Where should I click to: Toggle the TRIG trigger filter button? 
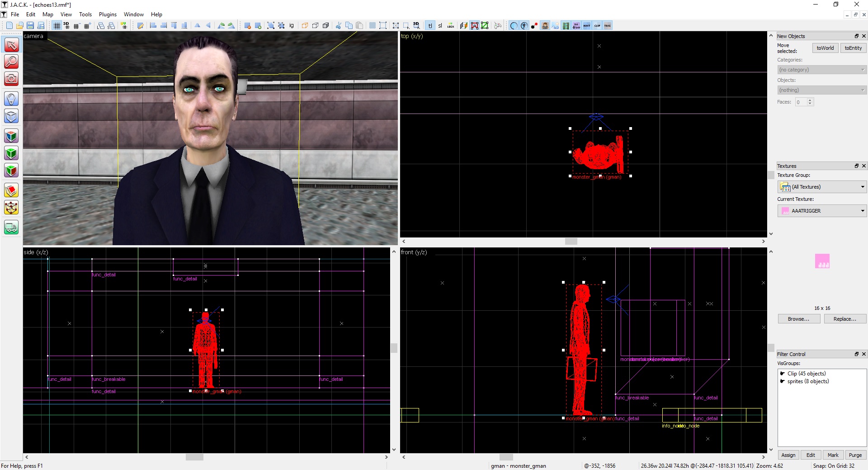(608, 25)
